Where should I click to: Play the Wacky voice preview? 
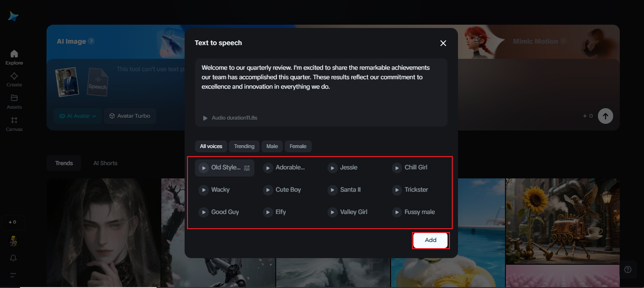click(x=204, y=190)
